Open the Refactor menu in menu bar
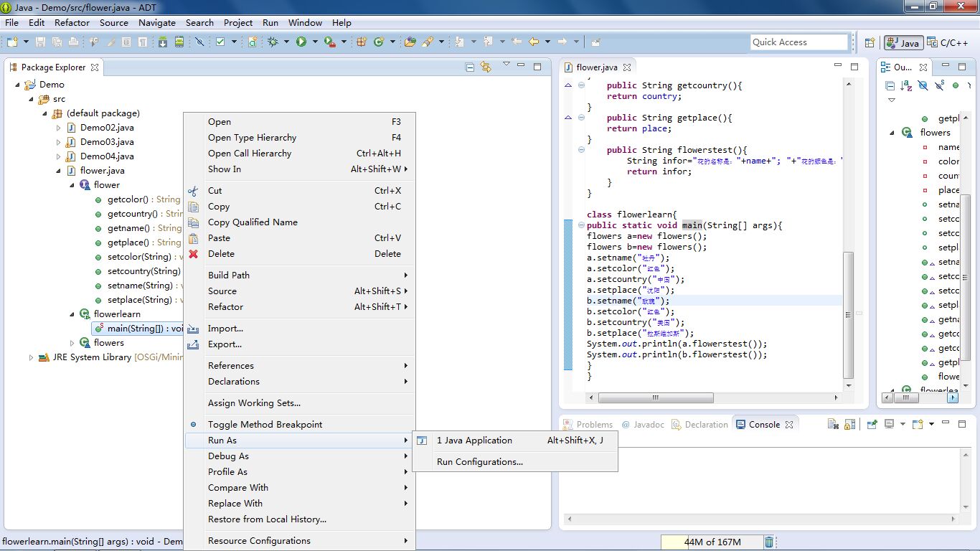This screenshot has width=980, height=551. tap(72, 22)
